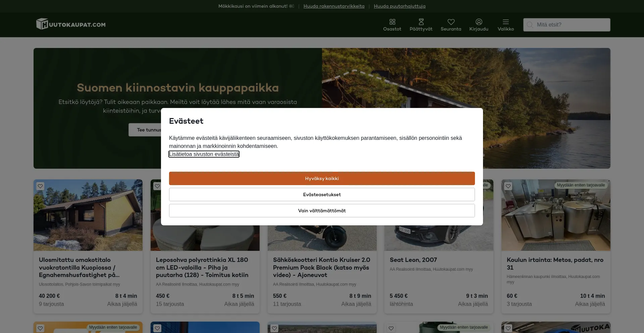Open Evästeasetukset cookie settings
The image size is (644, 333).
point(322,195)
